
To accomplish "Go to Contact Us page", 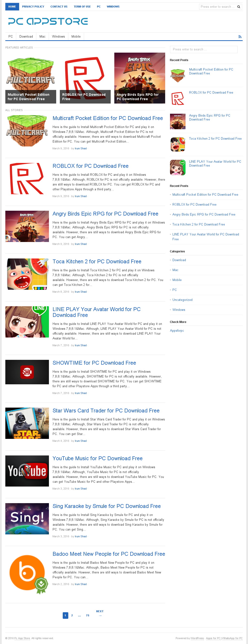I will click(59, 7).
